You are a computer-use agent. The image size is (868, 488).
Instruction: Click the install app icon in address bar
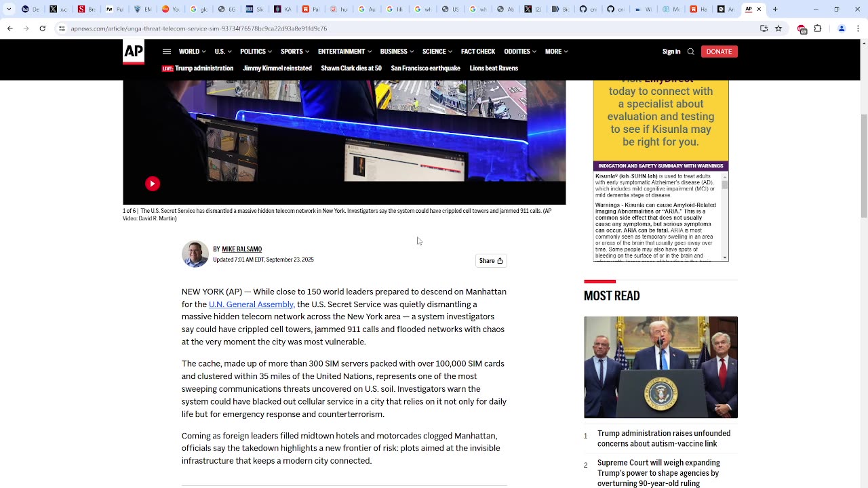(x=764, y=28)
